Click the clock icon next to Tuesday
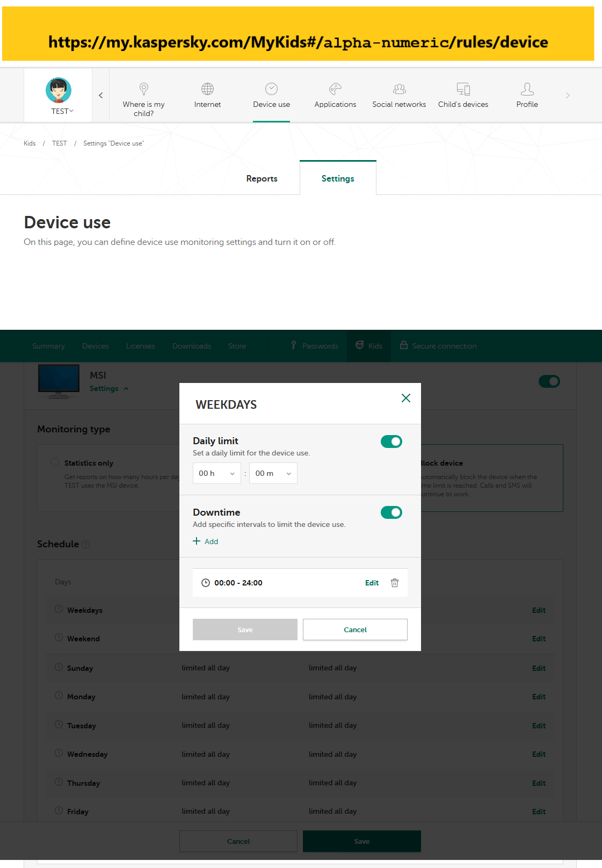 [59, 725]
